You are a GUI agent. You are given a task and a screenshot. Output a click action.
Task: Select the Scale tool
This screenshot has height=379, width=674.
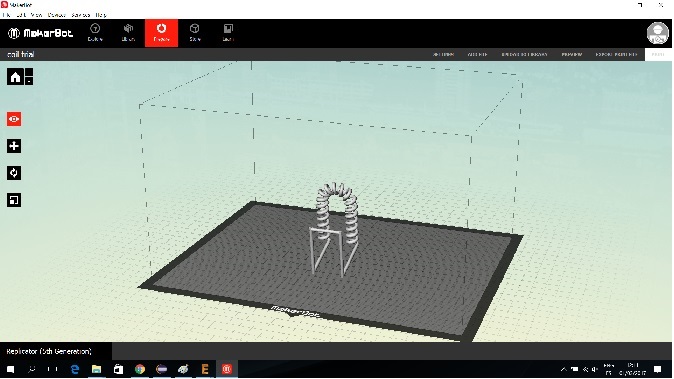click(14, 200)
